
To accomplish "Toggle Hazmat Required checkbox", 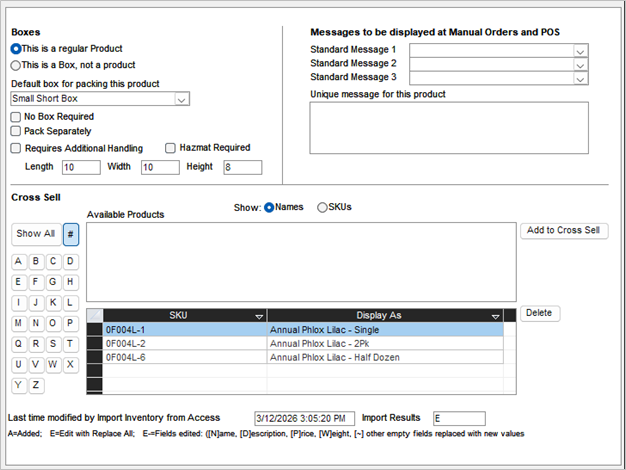I will 170,148.
